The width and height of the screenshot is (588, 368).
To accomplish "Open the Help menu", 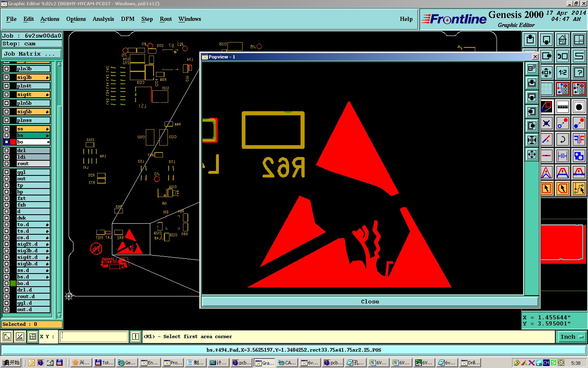I will click(406, 19).
